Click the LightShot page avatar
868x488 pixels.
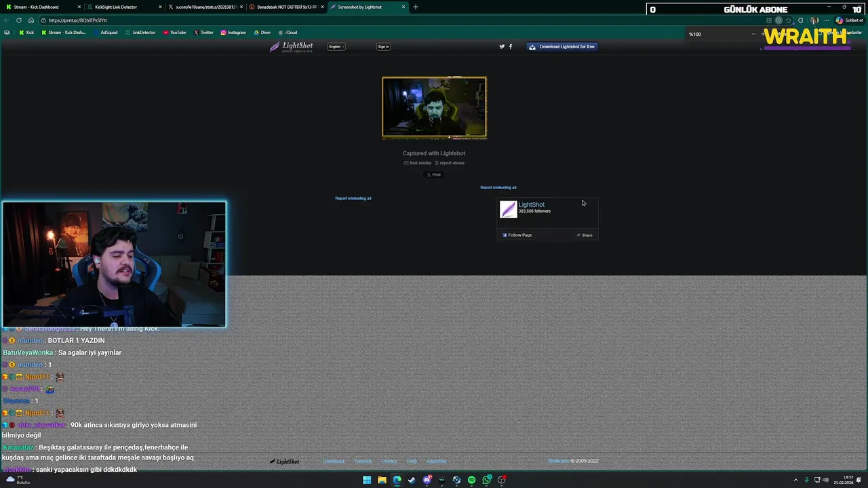(x=508, y=209)
